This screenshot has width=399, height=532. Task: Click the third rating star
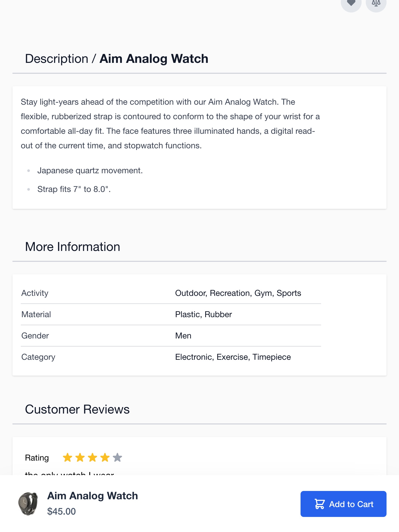coord(92,457)
